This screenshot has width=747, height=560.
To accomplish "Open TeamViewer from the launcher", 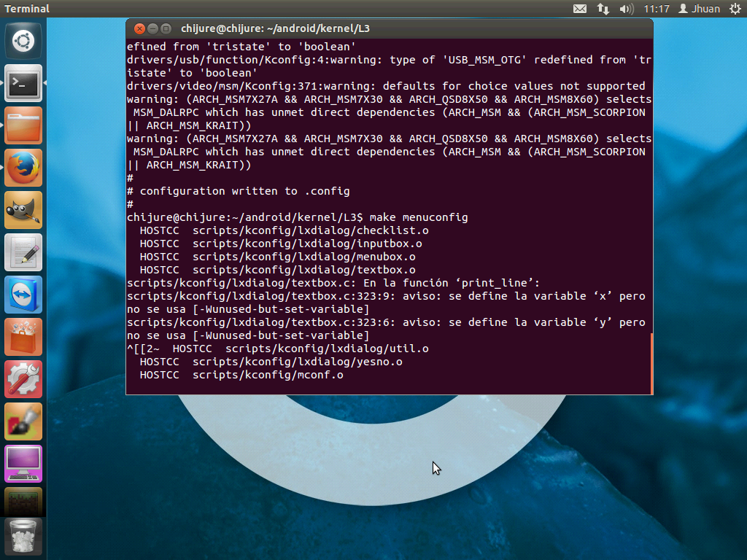I will 23,295.
